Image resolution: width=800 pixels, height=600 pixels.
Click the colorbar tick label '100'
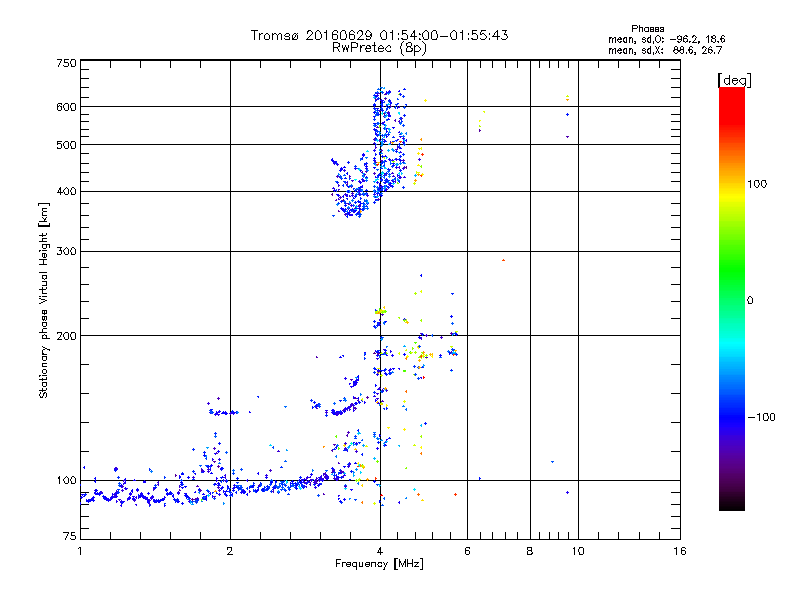[757, 184]
